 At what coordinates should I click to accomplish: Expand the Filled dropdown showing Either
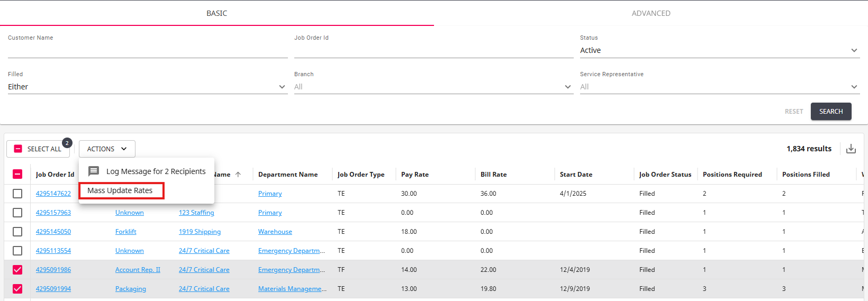147,87
